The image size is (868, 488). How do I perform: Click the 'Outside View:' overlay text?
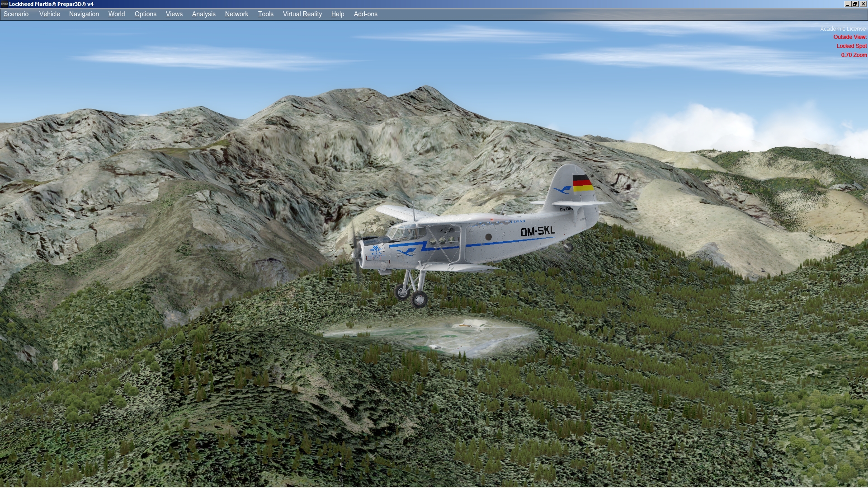[x=850, y=37]
